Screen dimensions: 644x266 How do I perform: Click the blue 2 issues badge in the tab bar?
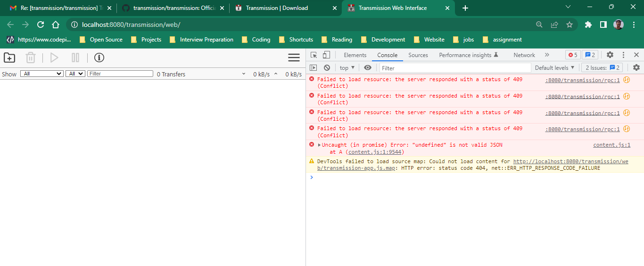tap(590, 55)
